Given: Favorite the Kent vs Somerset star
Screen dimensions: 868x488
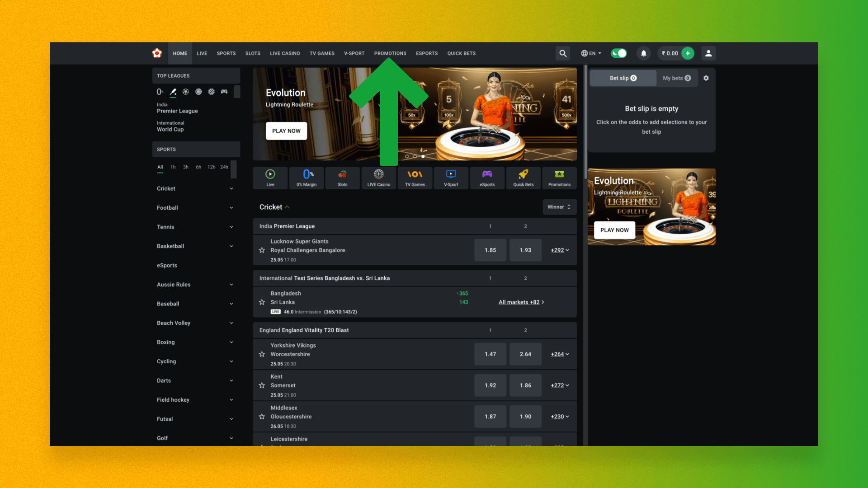Looking at the screenshot, I should (x=262, y=385).
